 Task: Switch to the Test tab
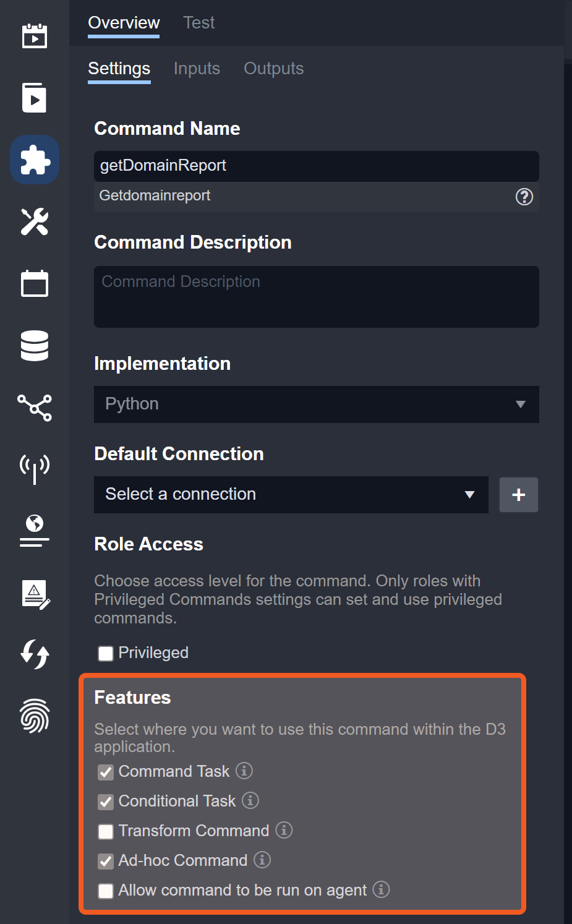pyautogui.click(x=198, y=23)
